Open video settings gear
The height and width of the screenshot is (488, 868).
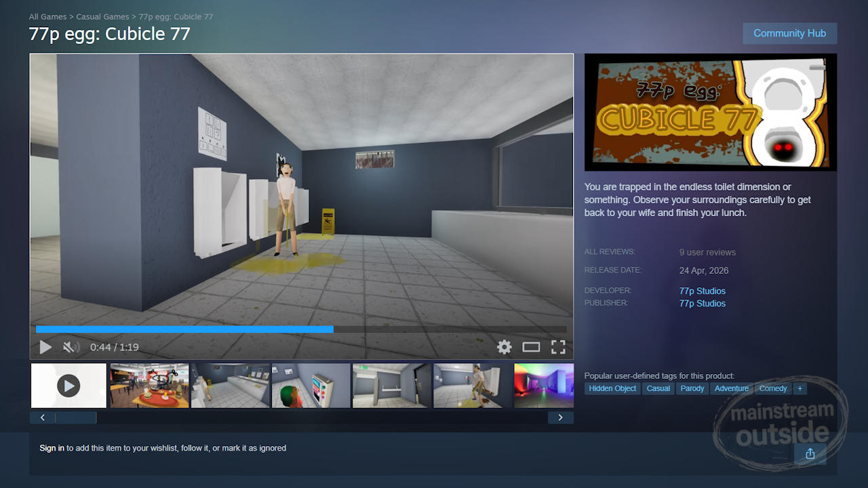(504, 347)
